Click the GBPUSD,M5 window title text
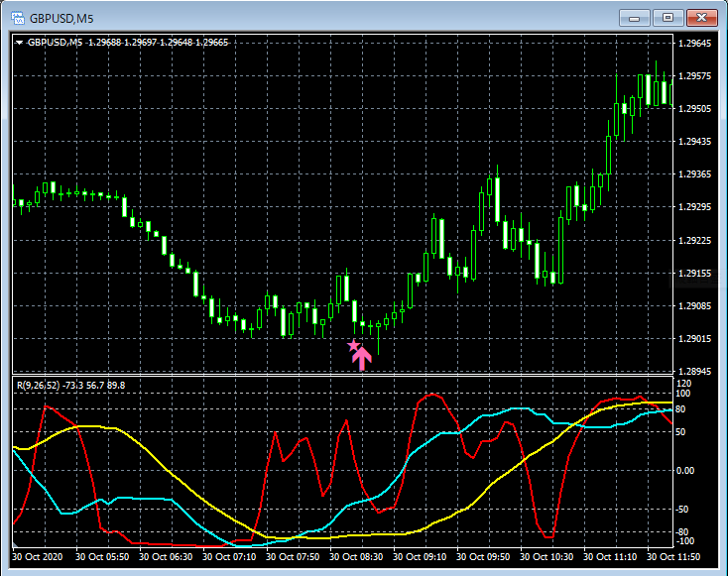The width and height of the screenshot is (728, 576). pos(61,19)
